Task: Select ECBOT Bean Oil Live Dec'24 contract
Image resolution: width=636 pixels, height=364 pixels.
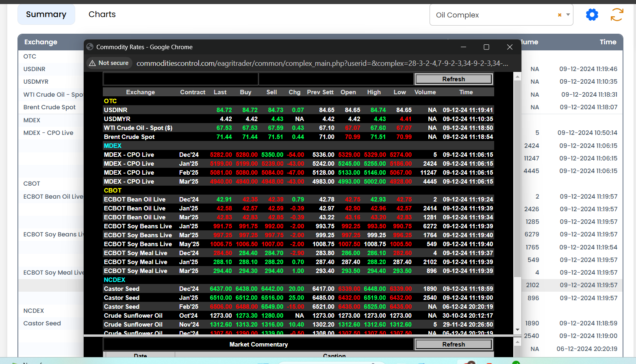Action: coord(298,199)
